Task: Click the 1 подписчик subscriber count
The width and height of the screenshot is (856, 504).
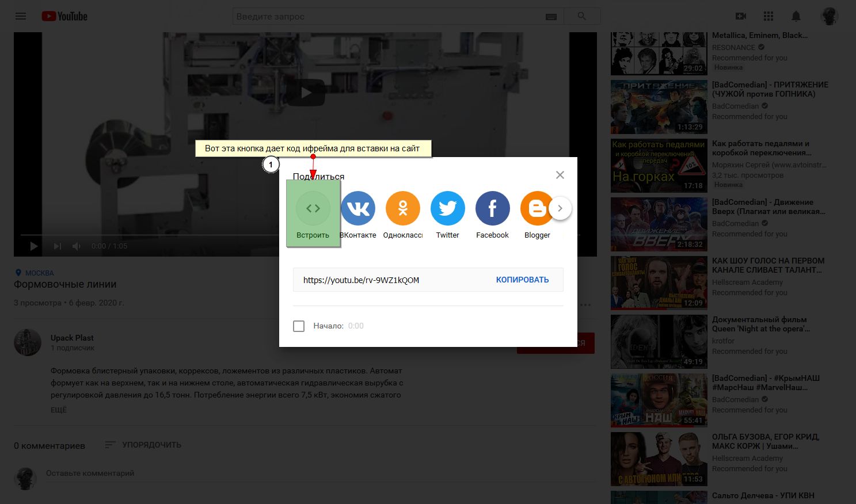Action: click(x=73, y=348)
